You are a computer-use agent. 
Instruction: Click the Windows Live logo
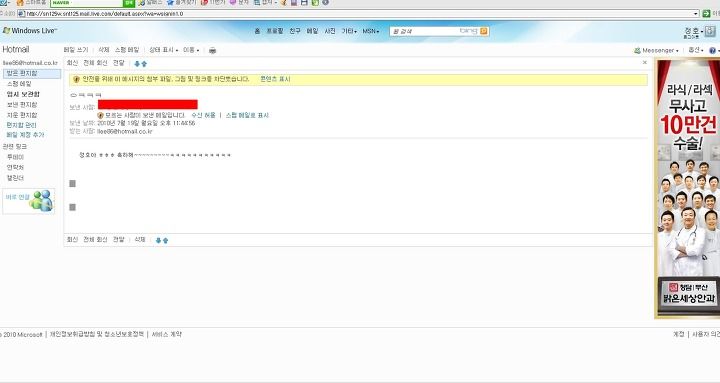pos(30,31)
